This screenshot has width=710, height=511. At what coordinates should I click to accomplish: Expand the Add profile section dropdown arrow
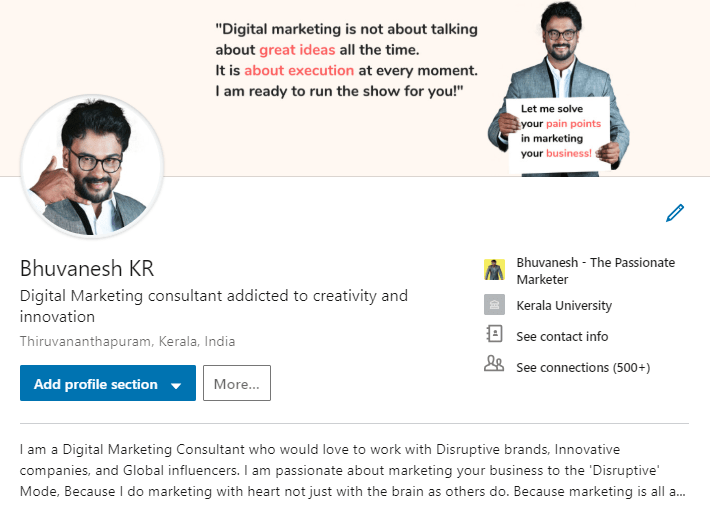click(x=176, y=386)
